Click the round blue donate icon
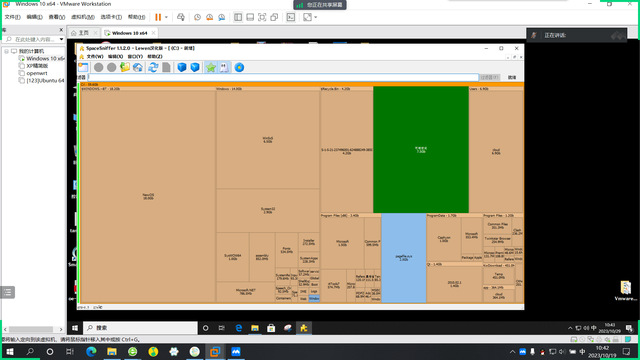This screenshot has width=640, height=360. point(239,67)
